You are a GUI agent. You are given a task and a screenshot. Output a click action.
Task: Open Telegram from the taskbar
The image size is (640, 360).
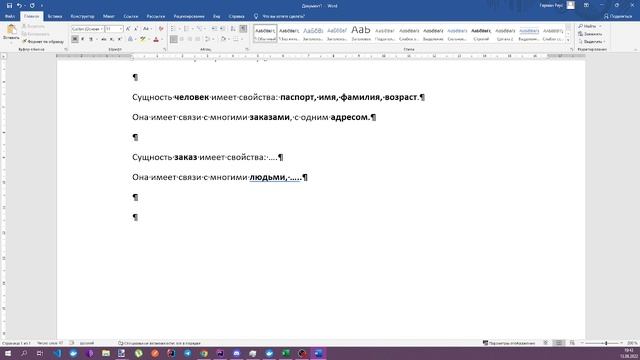(x=188, y=353)
